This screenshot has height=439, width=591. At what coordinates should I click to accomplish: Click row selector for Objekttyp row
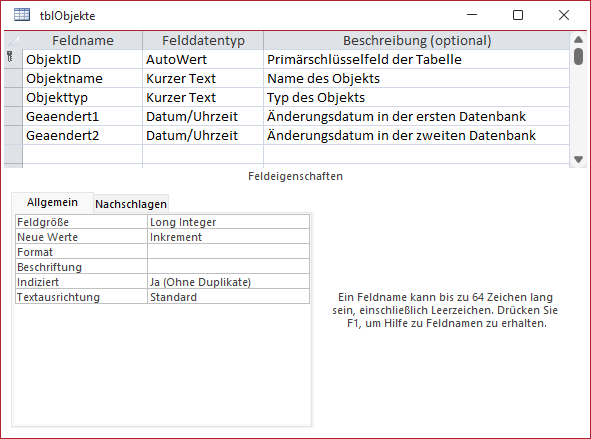[13, 97]
